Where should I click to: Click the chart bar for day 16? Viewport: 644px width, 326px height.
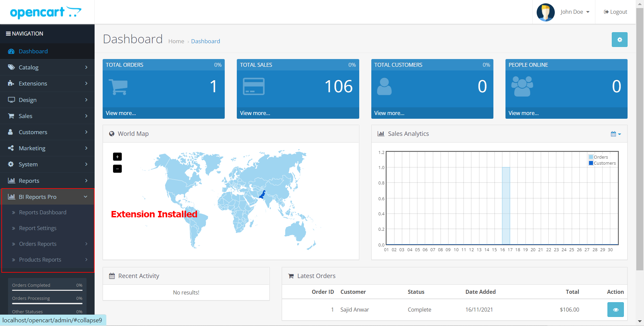pos(506,206)
